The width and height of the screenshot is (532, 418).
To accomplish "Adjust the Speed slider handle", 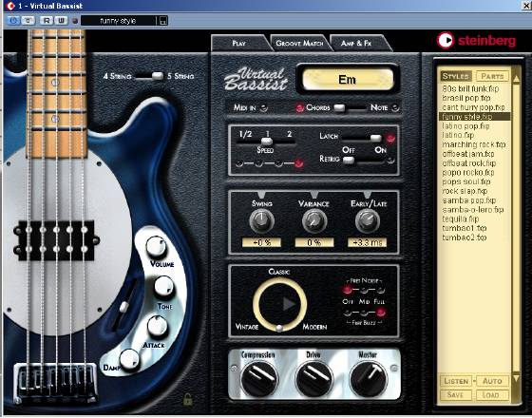I will pyautogui.click(x=267, y=142).
